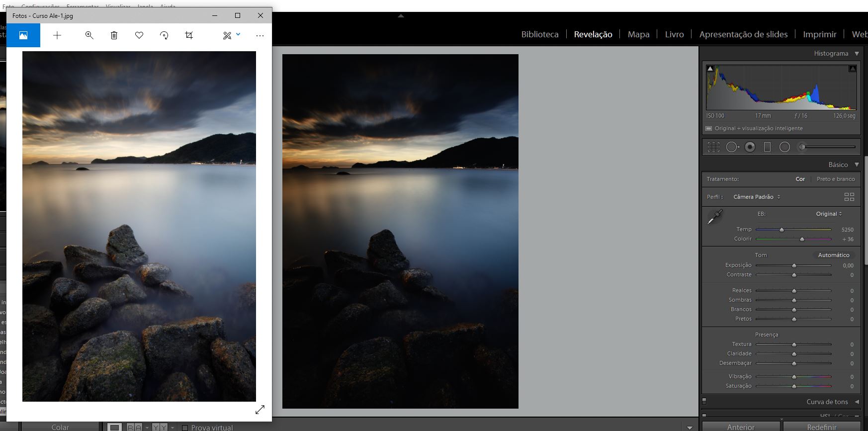Choose Preto e branco treatment
The height and width of the screenshot is (431, 868).
(x=836, y=179)
